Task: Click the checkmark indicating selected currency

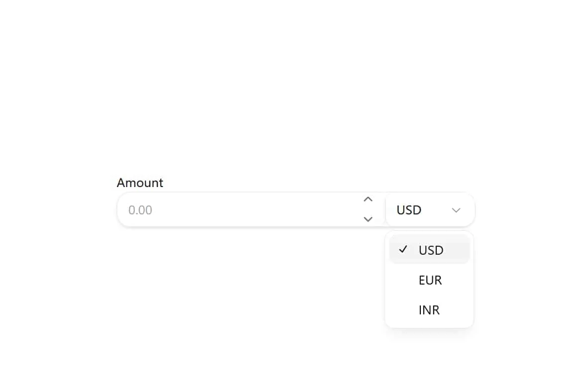Action: coord(403,250)
